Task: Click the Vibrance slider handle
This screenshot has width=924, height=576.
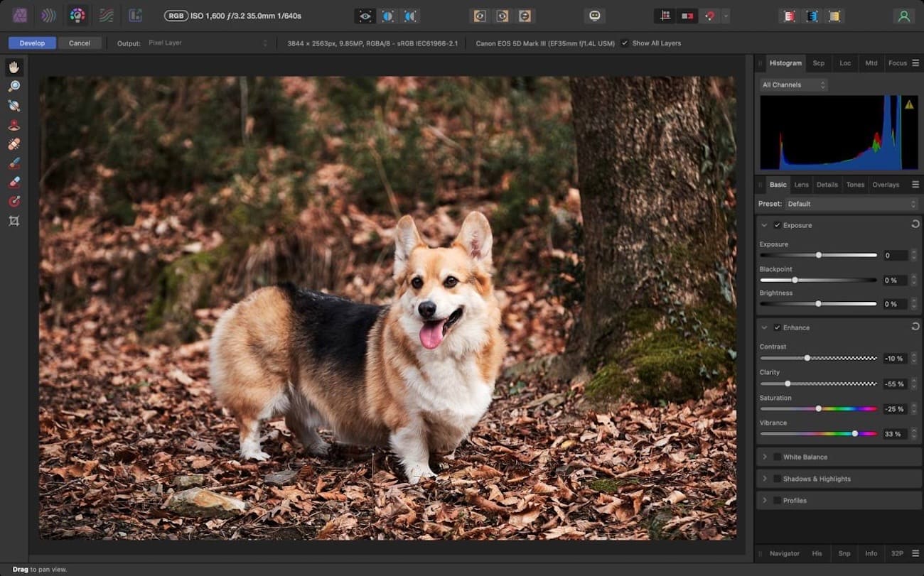Action: (854, 433)
